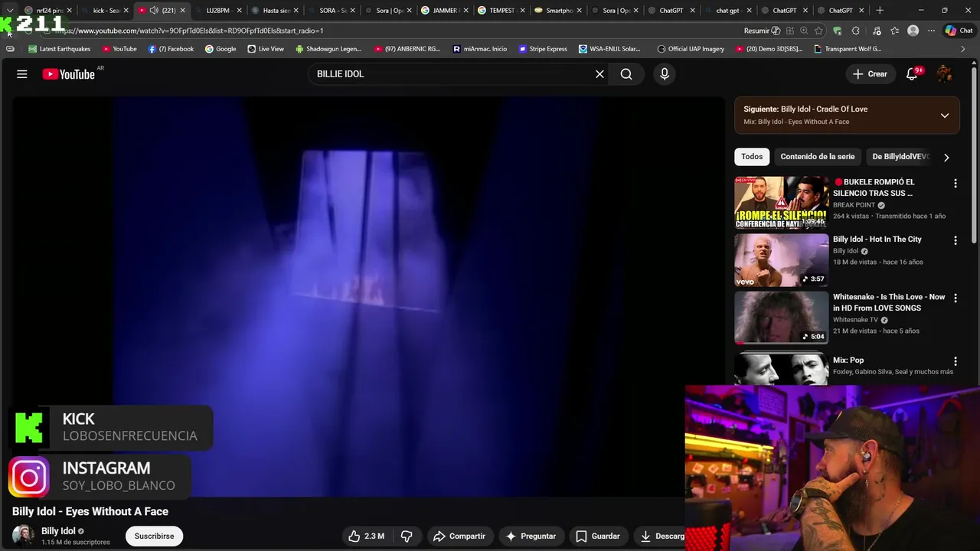
Task: Open Whitesnake - Is This Love title link
Action: coord(889,302)
